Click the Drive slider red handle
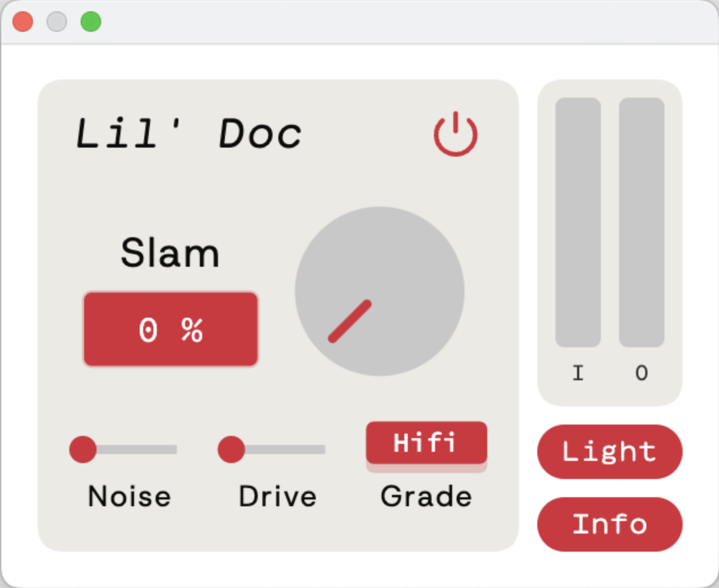The height and width of the screenshot is (588, 719). click(231, 450)
